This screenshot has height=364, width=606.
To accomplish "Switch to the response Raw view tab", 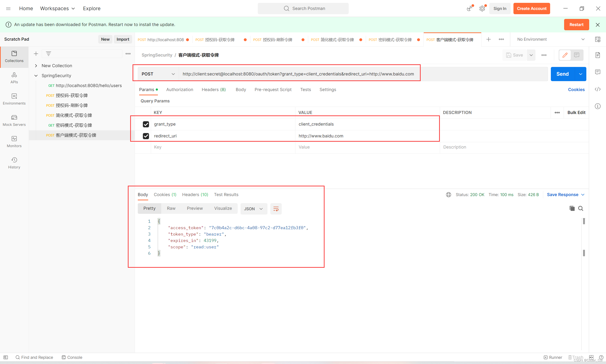I will coord(171,208).
